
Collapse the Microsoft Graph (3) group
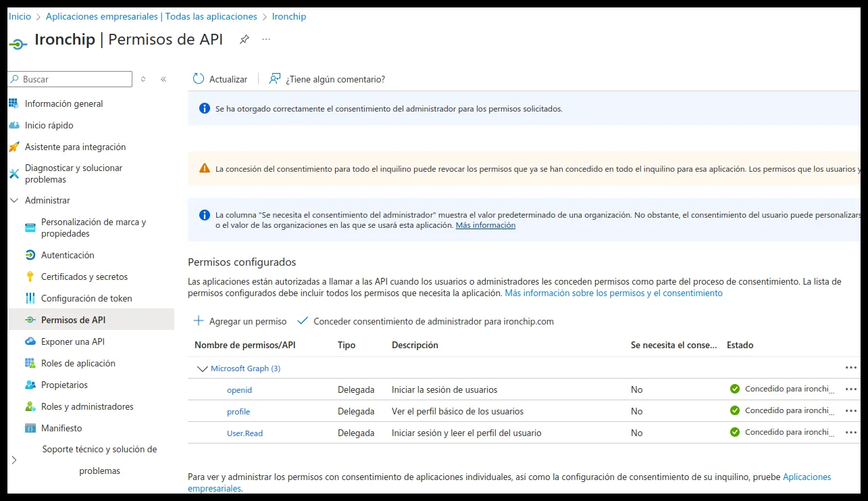click(x=202, y=368)
